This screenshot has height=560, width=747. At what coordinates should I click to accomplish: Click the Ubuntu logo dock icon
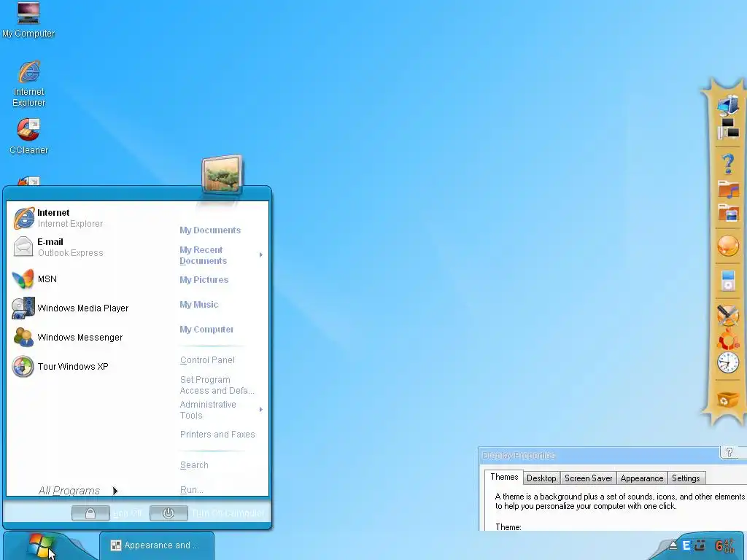[728, 338]
